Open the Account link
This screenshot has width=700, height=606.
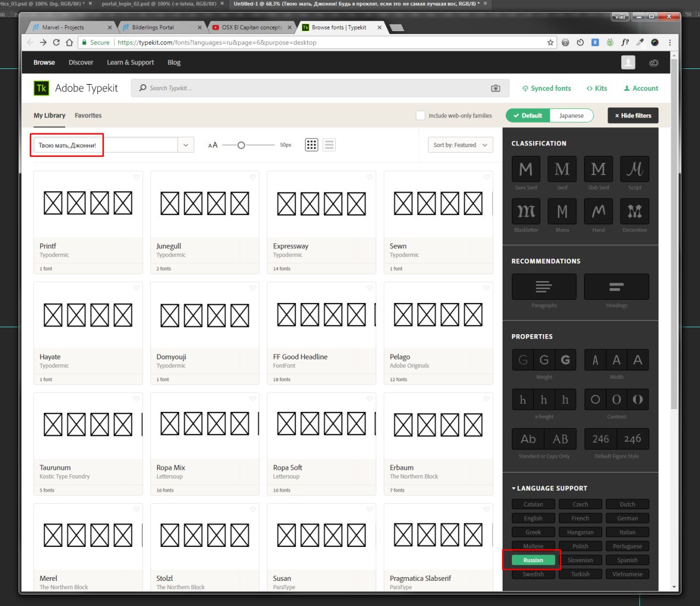pos(641,88)
